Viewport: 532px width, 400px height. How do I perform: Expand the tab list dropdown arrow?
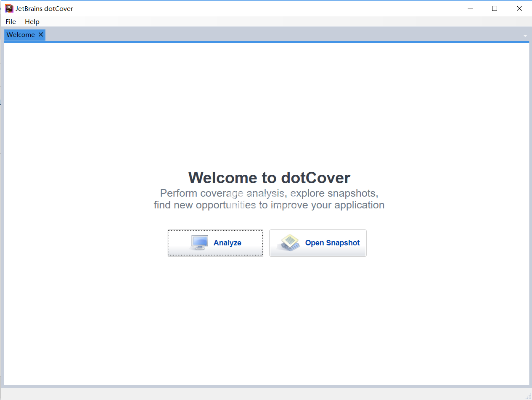point(525,36)
